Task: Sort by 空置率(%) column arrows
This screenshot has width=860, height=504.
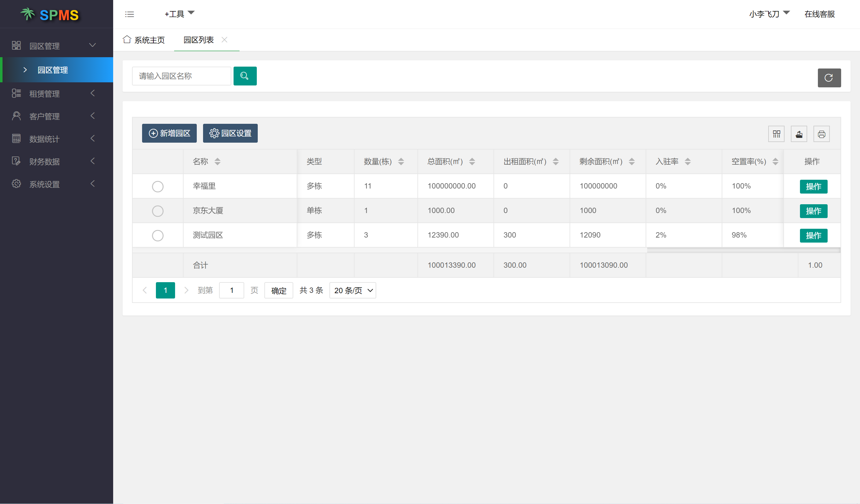Action: 775,162
